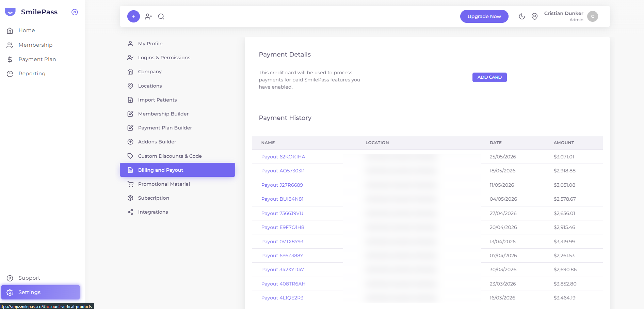
Task: Click the Subscription box icon
Action: (x=130, y=198)
